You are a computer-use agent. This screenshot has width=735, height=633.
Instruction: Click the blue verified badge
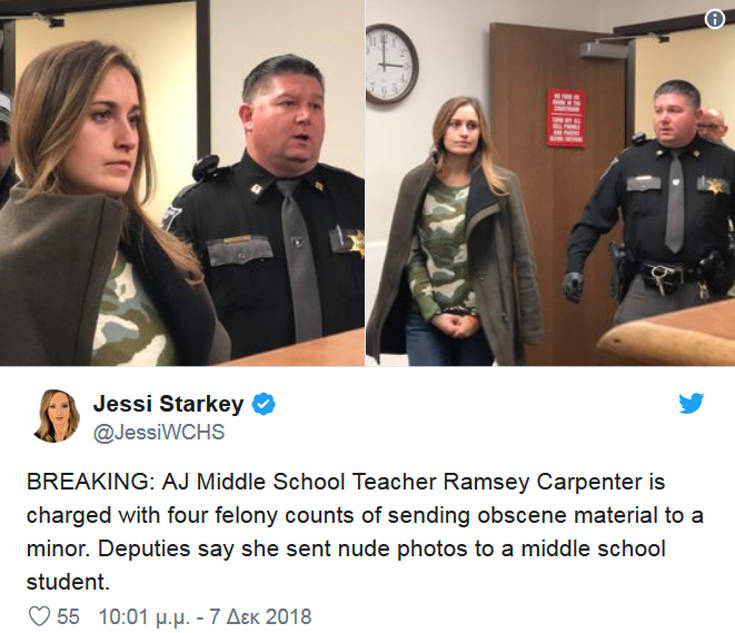(x=264, y=404)
